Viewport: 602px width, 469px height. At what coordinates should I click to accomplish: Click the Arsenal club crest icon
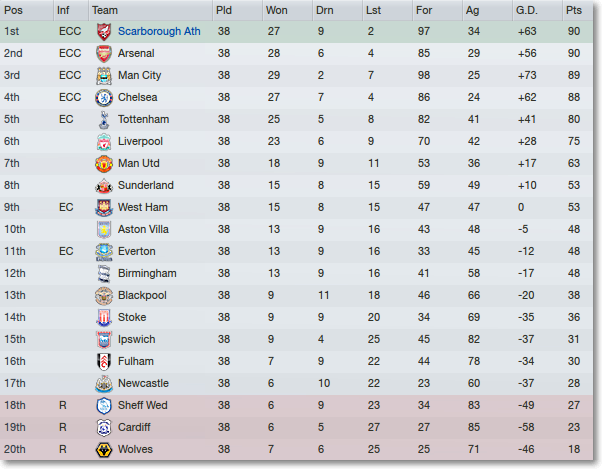(x=104, y=53)
